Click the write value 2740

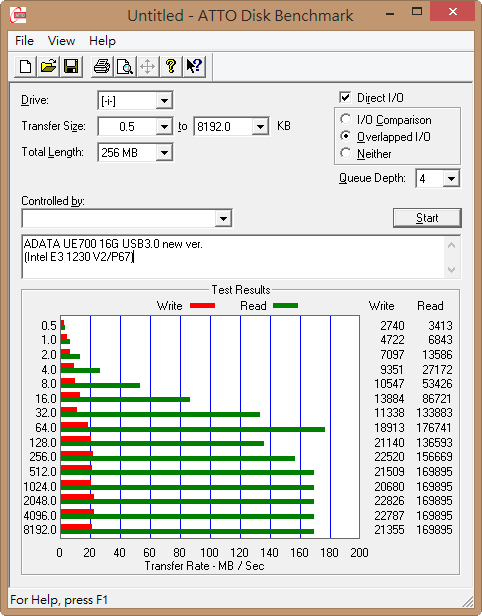(x=392, y=326)
